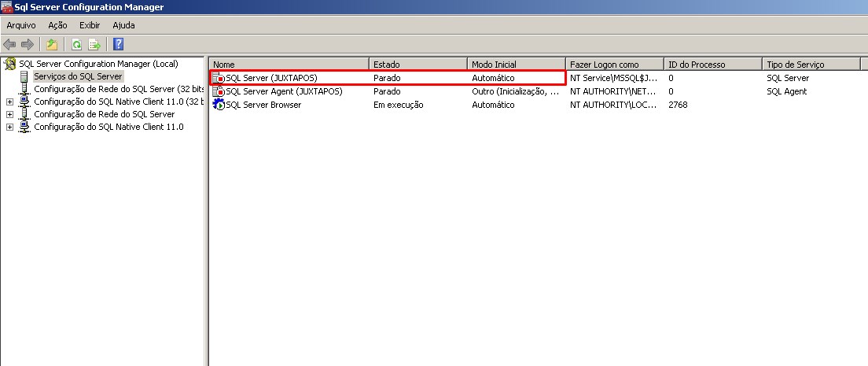The image size is (868, 366).
Task: Click the SQL Server Agent (JUXTAPOS) service icon
Action: pos(219,91)
